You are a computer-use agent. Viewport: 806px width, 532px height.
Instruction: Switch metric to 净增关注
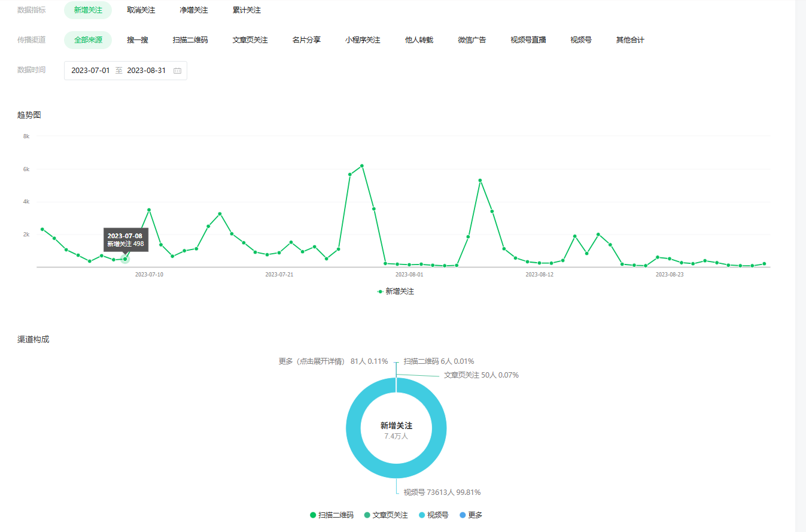(194, 10)
